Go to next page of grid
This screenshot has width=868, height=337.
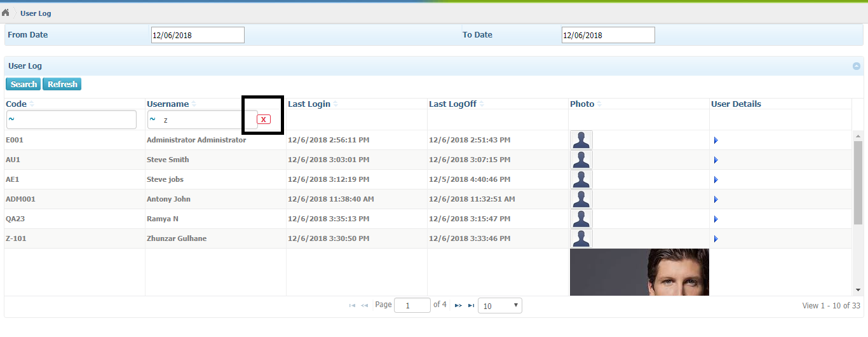(458, 306)
